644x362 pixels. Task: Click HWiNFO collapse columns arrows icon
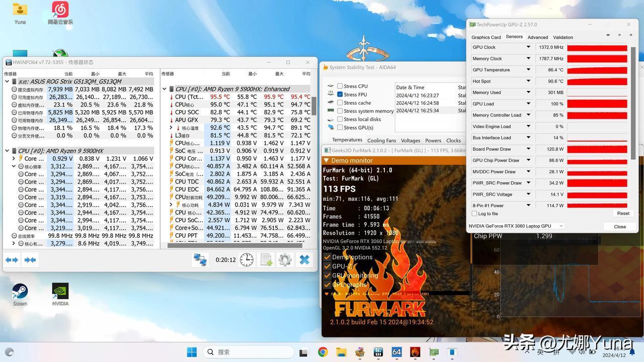pyautogui.click(x=30, y=260)
